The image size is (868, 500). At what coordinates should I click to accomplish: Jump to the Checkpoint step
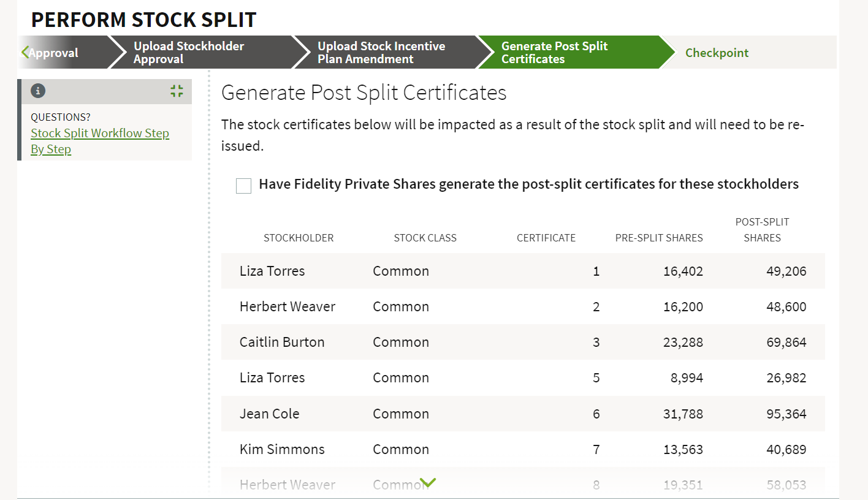click(x=717, y=53)
